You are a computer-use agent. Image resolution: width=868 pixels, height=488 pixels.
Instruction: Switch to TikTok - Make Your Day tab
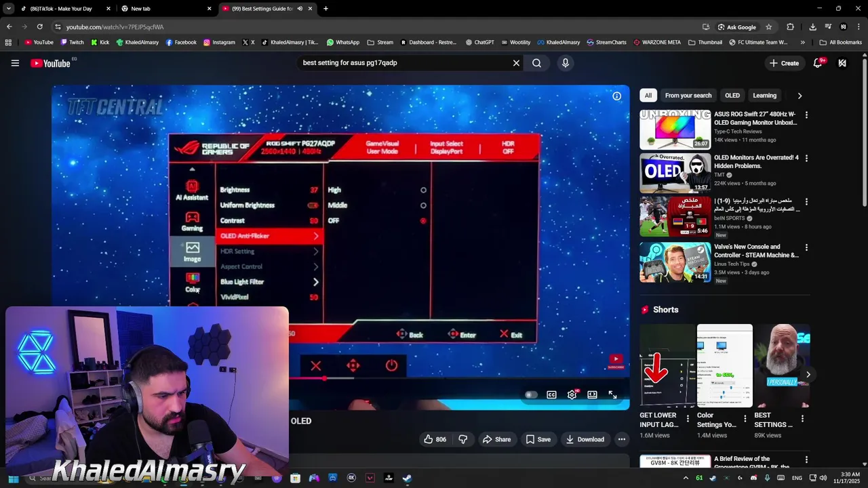[x=66, y=9]
